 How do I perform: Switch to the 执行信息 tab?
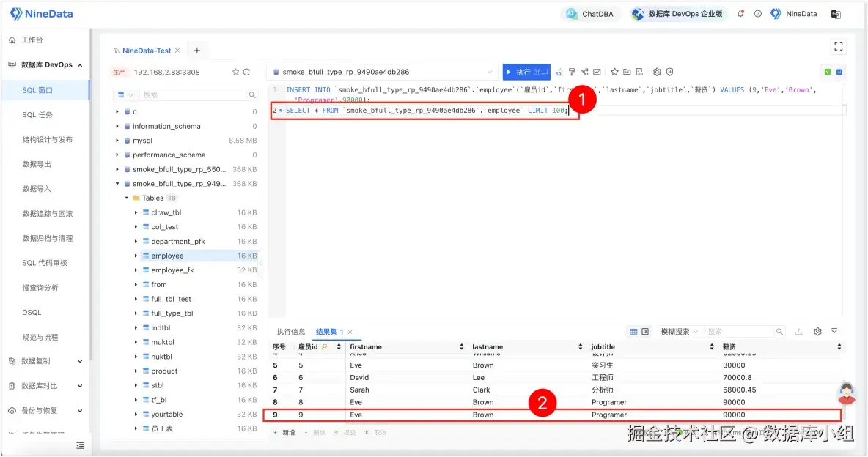coord(291,330)
